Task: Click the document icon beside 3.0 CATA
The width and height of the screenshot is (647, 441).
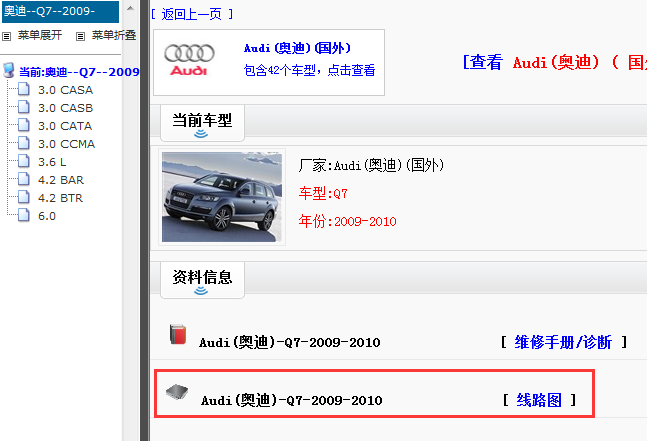Action: (24, 125)
